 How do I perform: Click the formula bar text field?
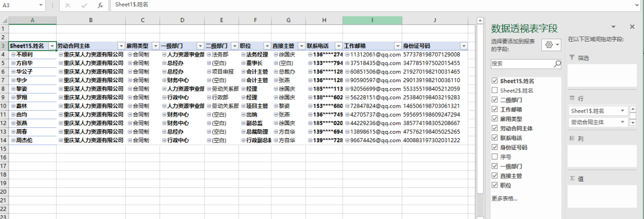372,6
